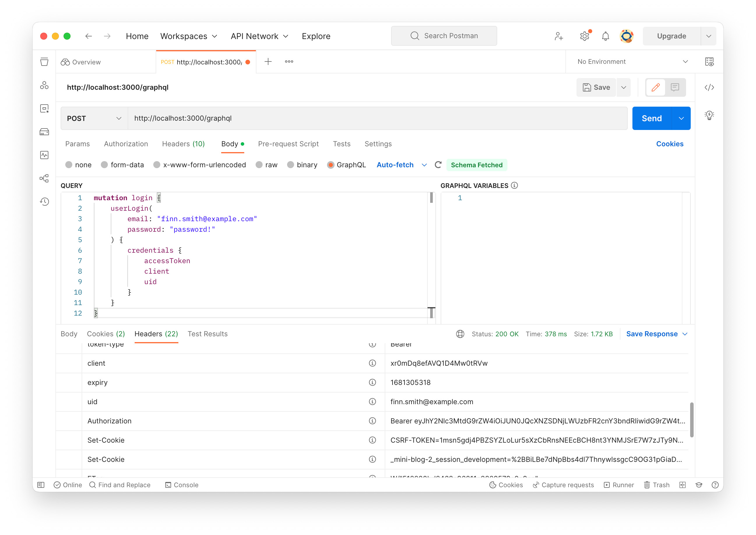Switch to the Headers (10) request tab
The image size is (756, 535).
click(183, 144)
